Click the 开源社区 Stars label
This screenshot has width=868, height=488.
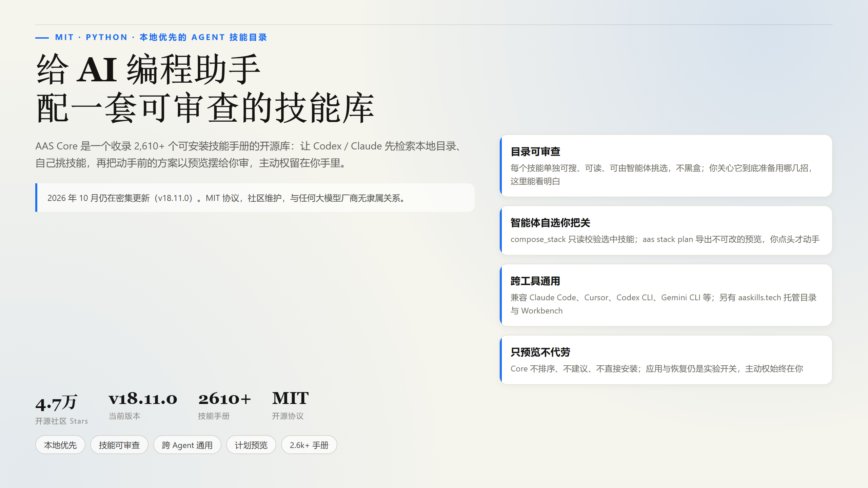[x=62, y=421]
